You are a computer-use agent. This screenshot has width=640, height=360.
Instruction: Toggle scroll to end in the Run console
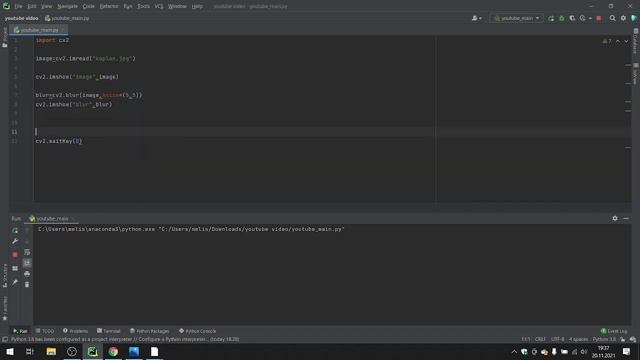(27, 263)
